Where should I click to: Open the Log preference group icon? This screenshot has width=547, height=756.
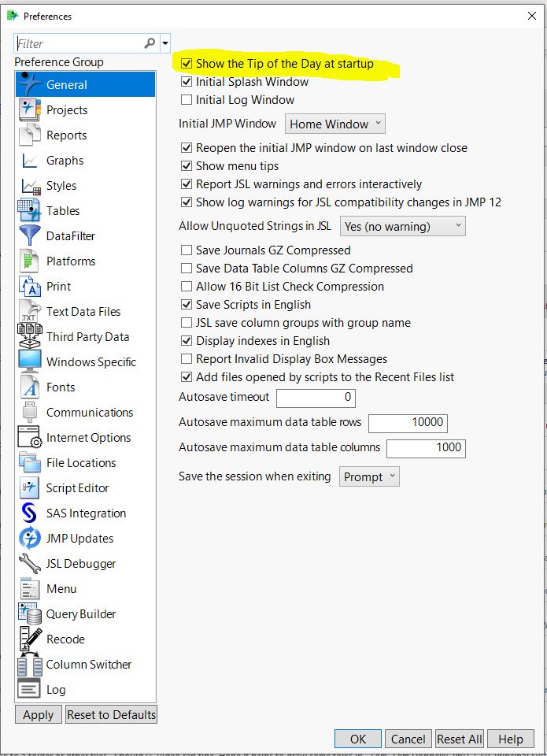click(x=30, y=690)
